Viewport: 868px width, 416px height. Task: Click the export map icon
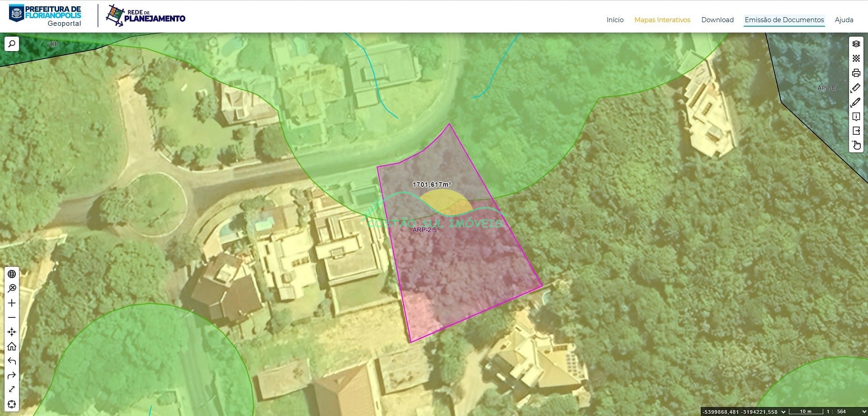[856, 131]
